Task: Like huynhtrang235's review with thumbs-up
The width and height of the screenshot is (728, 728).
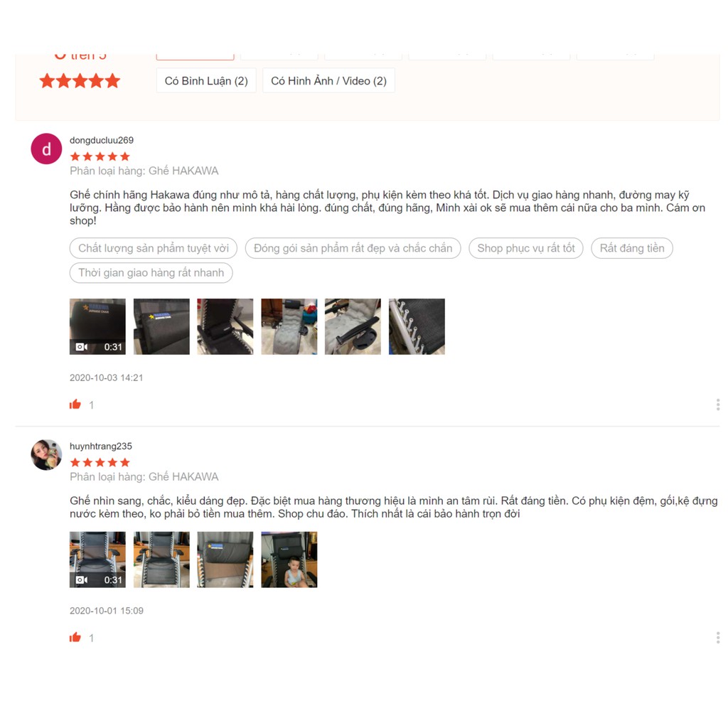Action: tap(75, 637)
